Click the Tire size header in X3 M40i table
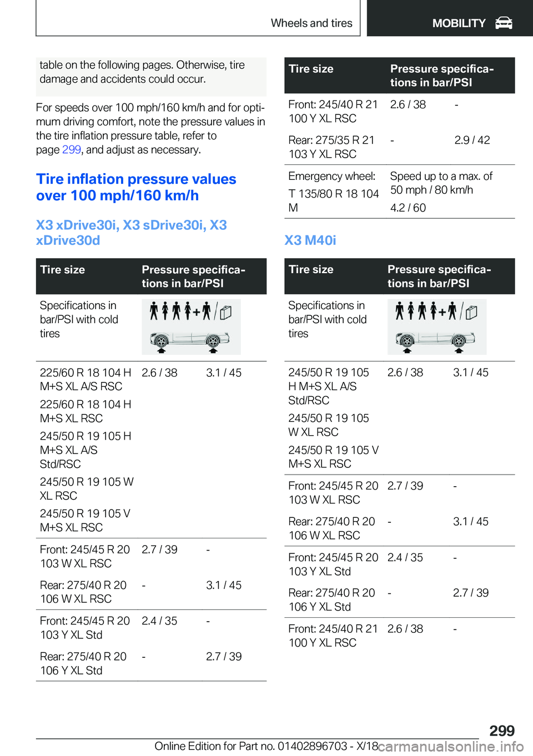The height and width of the screenshot is (756, 533). tap(311, 269)
